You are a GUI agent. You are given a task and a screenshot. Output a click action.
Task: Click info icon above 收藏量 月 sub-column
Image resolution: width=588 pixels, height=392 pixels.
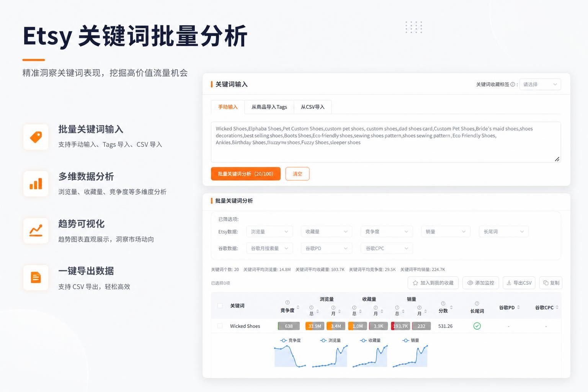[376, 307]
